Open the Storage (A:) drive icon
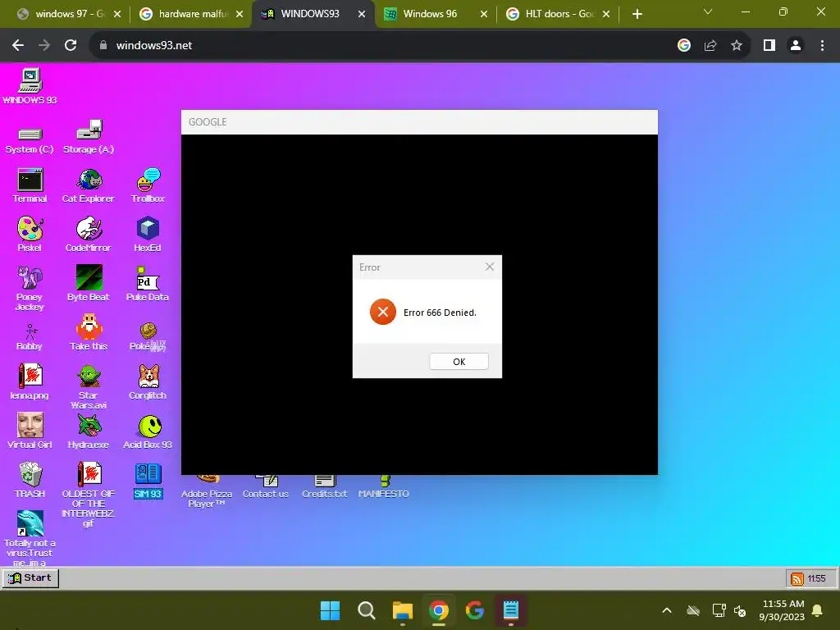The height and width of the screenshot is (630, 840). [89, 137]
